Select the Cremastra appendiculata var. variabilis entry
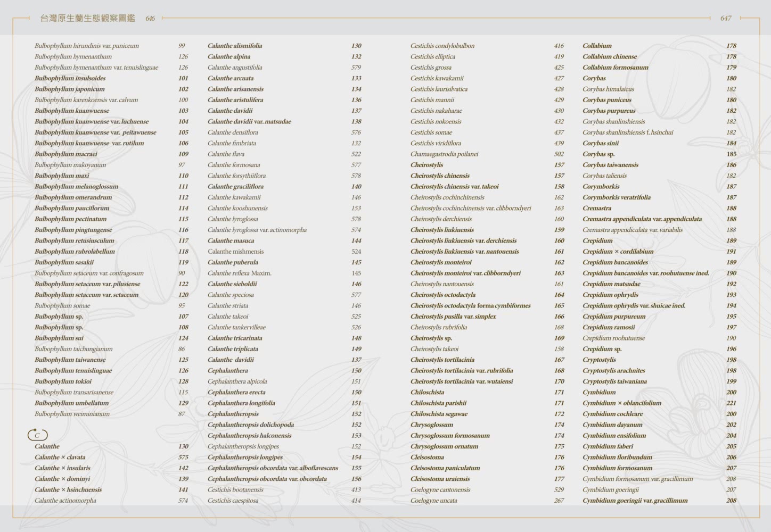Viewport: 771px width, 532px height. click(633, 230)
